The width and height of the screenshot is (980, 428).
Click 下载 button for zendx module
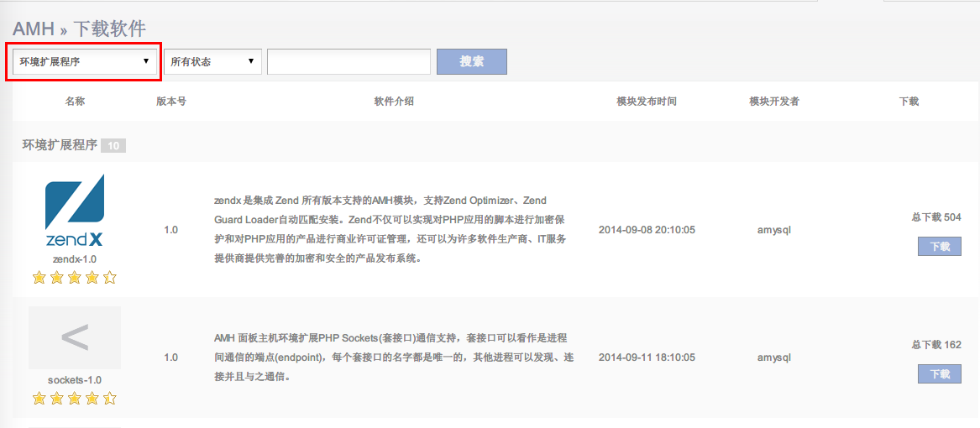(939, 246)
